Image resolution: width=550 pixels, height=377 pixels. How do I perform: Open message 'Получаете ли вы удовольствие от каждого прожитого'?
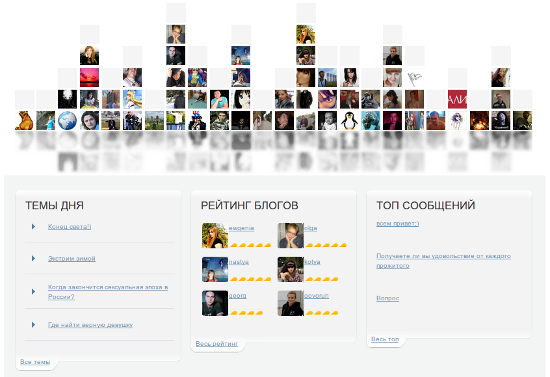tap(443, 261)
